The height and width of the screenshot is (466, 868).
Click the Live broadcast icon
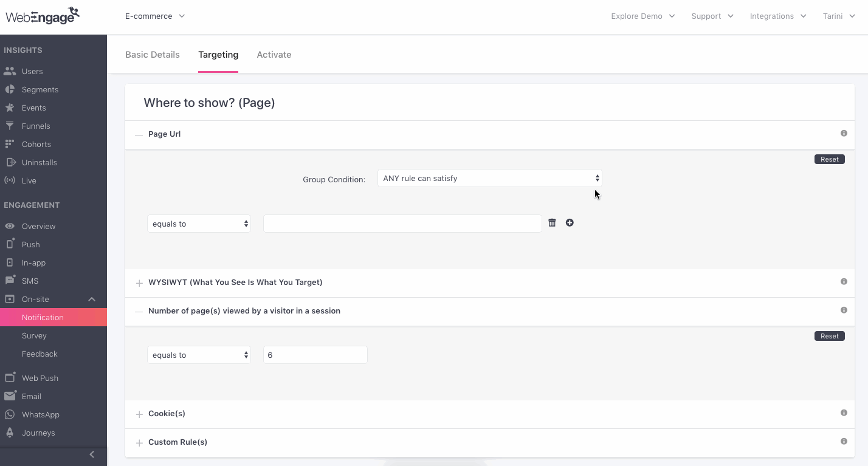tap(9, 180)
